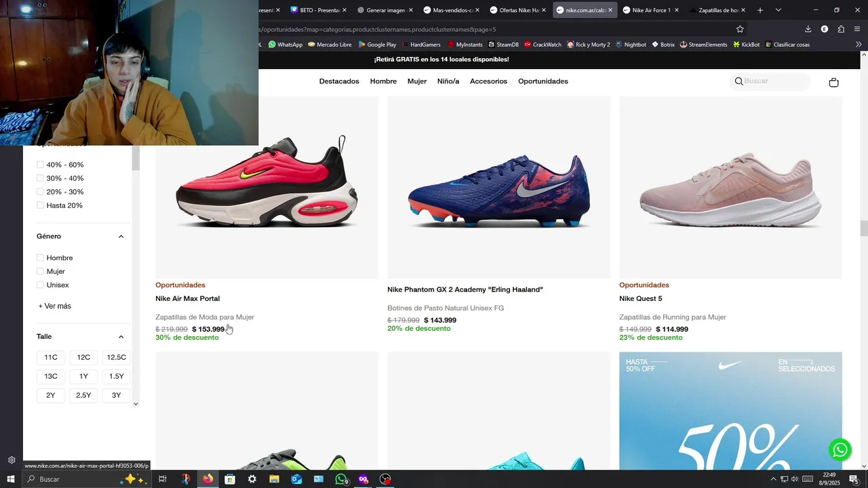Open WhatsApp from the Windows taskbar
This screenshot has width=868, height=488.
(x=341, y=479)
